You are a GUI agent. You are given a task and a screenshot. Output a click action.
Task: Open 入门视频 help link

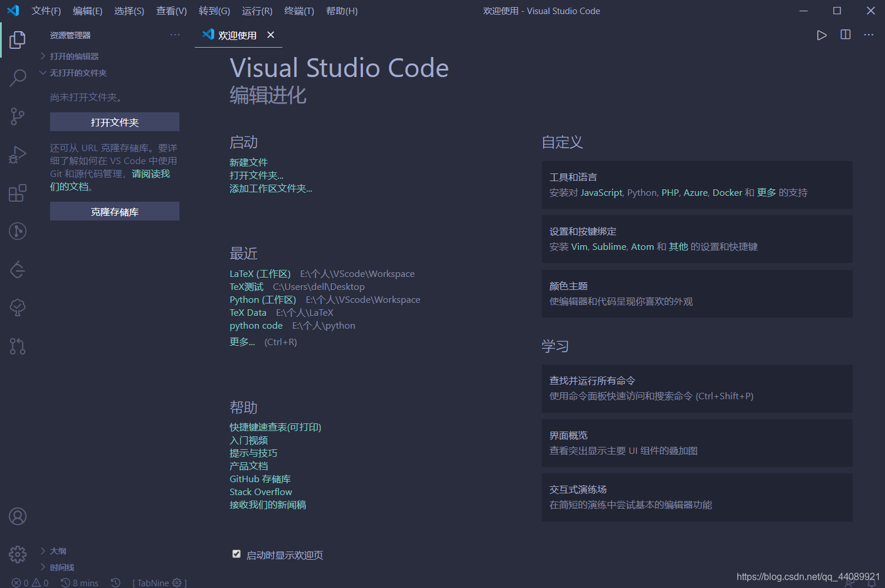pos(248,440)
